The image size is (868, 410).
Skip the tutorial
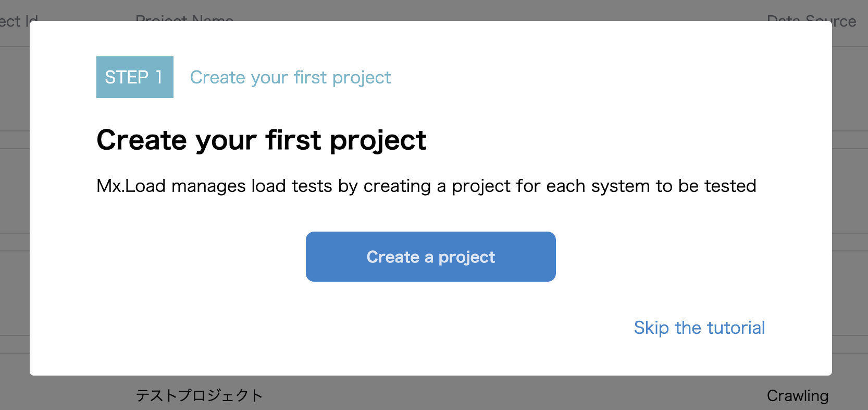(699, 328)
